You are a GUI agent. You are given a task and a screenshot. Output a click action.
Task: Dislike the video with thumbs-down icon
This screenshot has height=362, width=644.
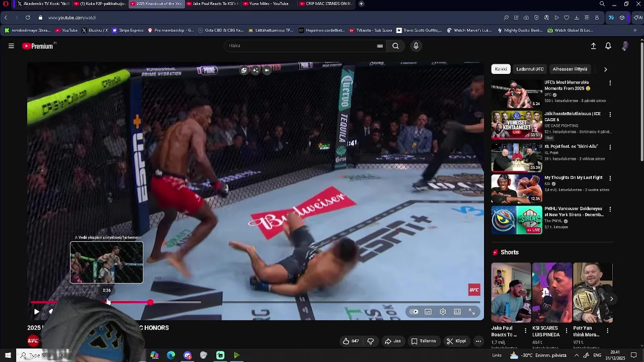[x=371, y=341]
